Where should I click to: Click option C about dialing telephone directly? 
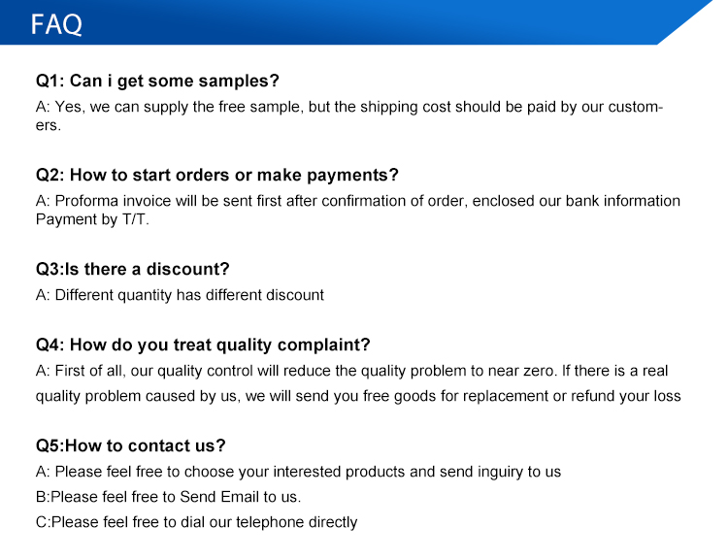point(196,522)
